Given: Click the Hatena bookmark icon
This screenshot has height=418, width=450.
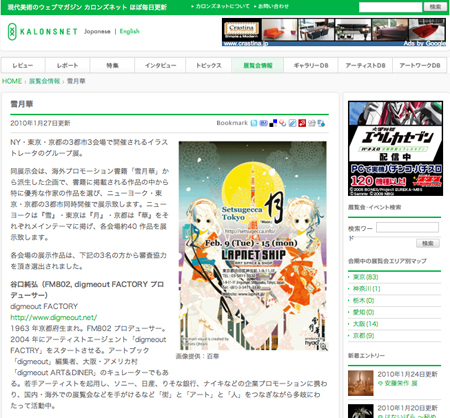Looking at the screenshot, I should tap(263, 123).
